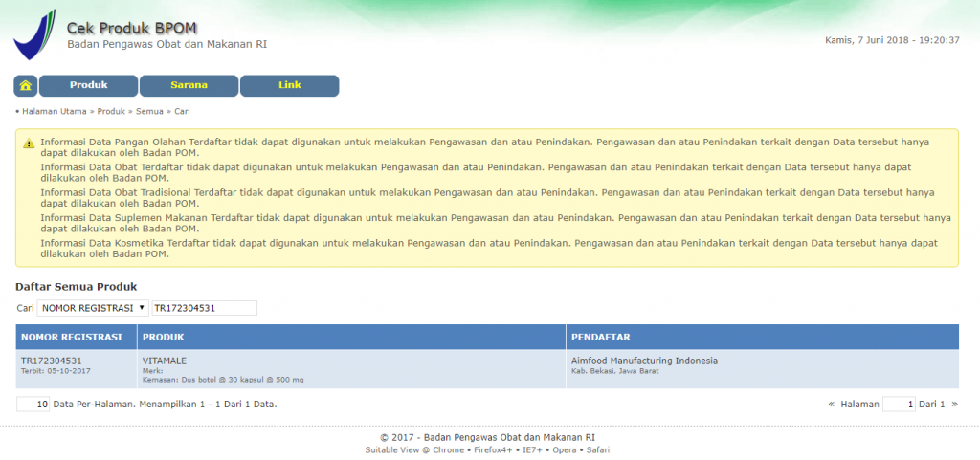Image resolution: width=980 pixels, height=460 pixels.
Task: Click the Daftar Semua Produk heading
Action: [x=77, y=287]
